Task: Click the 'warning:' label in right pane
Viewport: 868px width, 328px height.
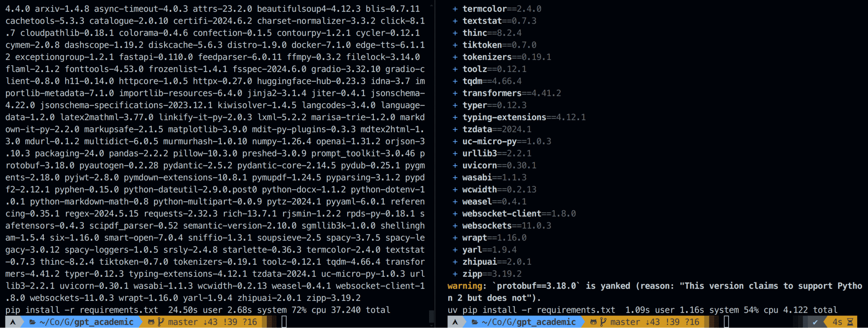Action: coord(467,286)
